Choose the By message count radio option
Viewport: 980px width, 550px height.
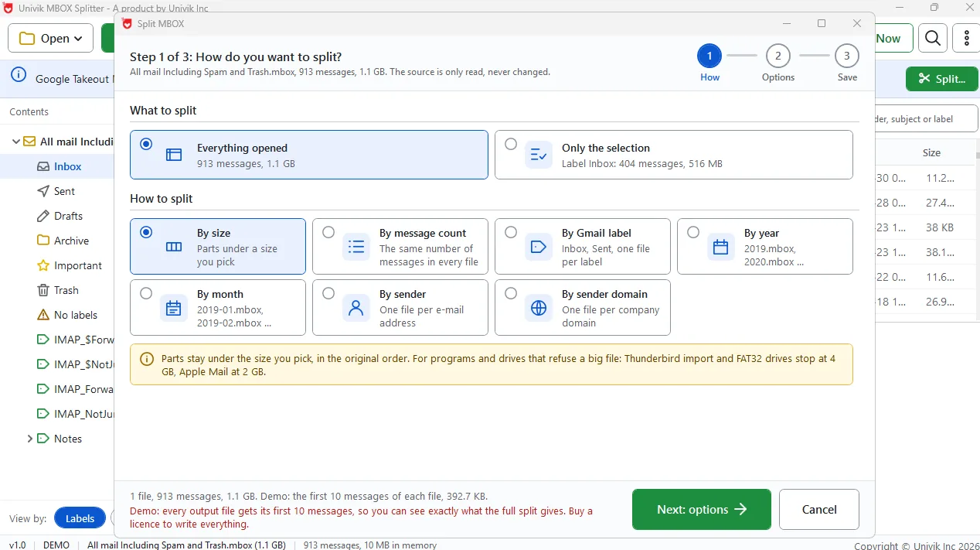click(x=328, y=232)
